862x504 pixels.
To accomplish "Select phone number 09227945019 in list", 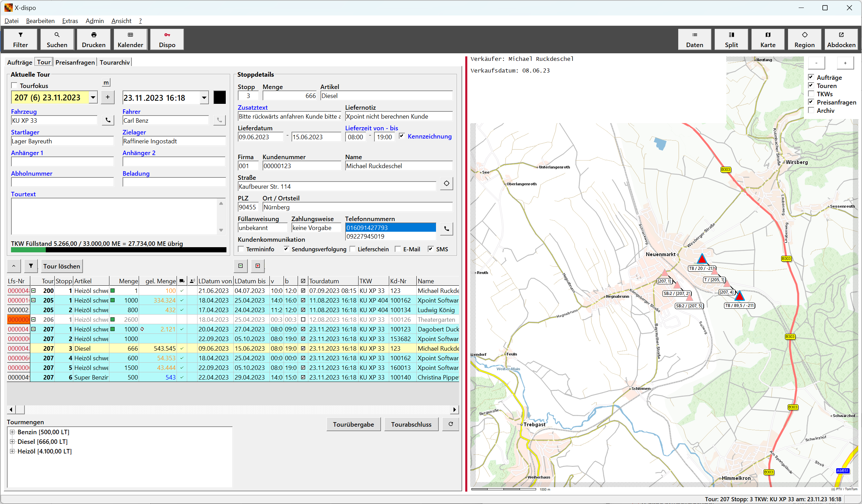I will point(391,237).
